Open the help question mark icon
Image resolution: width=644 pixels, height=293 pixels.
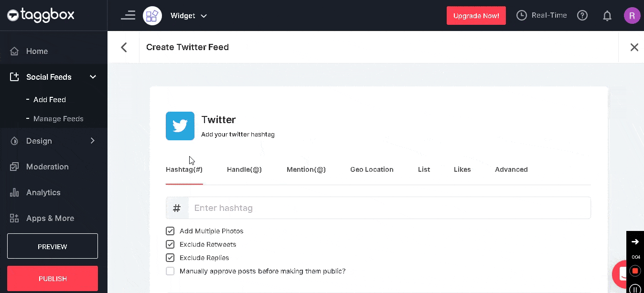pos(582,15)
